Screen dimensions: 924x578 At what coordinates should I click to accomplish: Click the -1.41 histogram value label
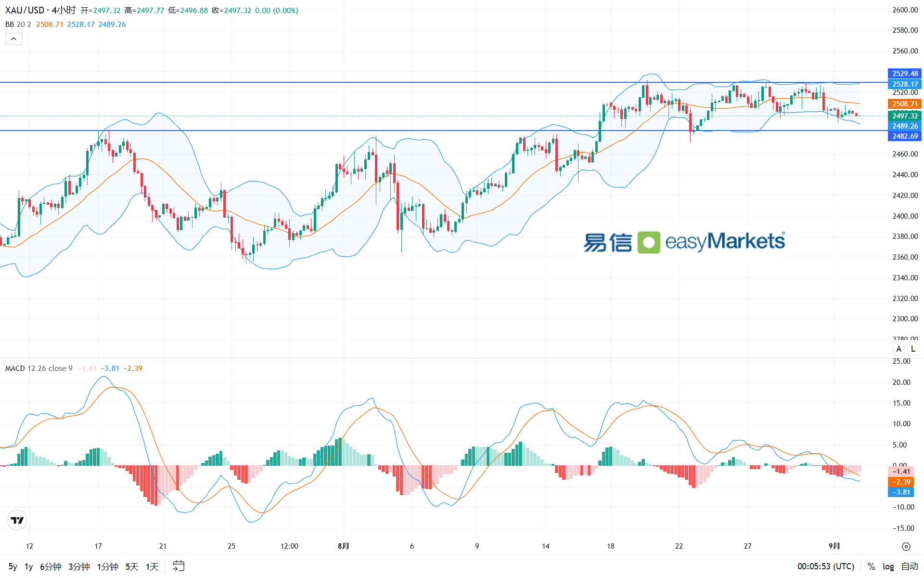point(901,472)
